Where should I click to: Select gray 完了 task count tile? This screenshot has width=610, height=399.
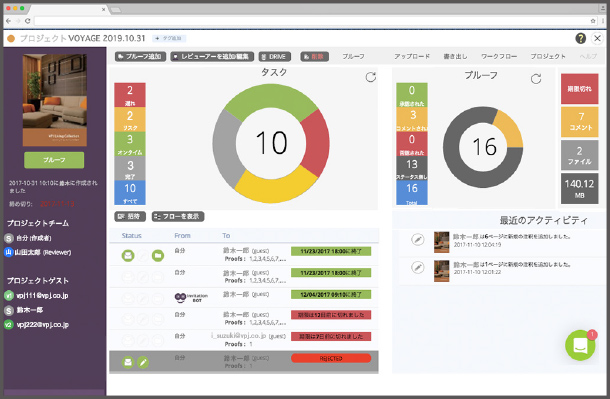pyautogui.click(x=130, y=168)
